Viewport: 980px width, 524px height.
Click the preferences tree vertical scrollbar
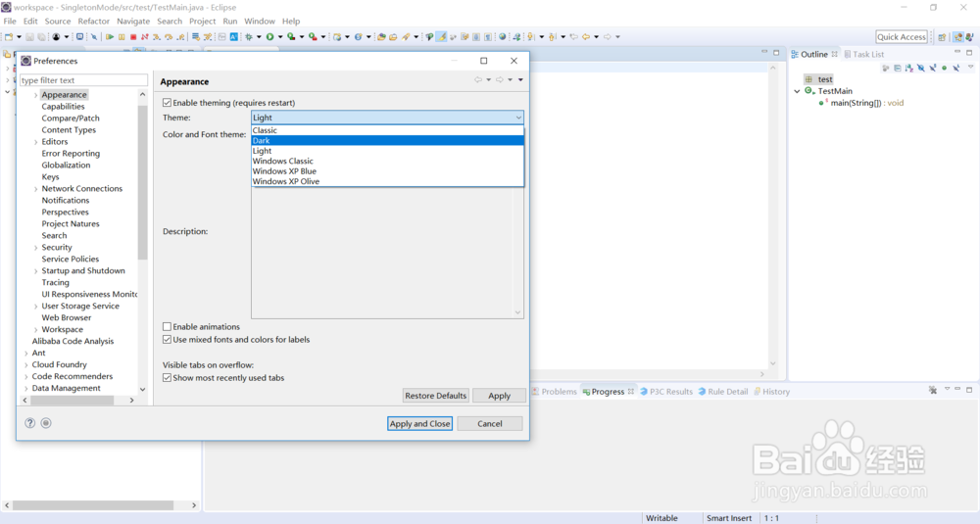pos(142,181)
